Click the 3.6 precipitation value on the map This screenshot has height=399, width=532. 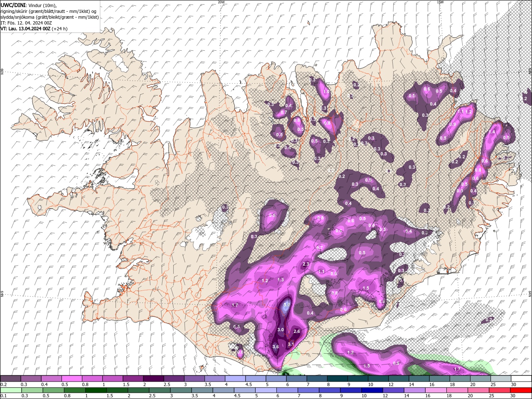coord(276,347)
